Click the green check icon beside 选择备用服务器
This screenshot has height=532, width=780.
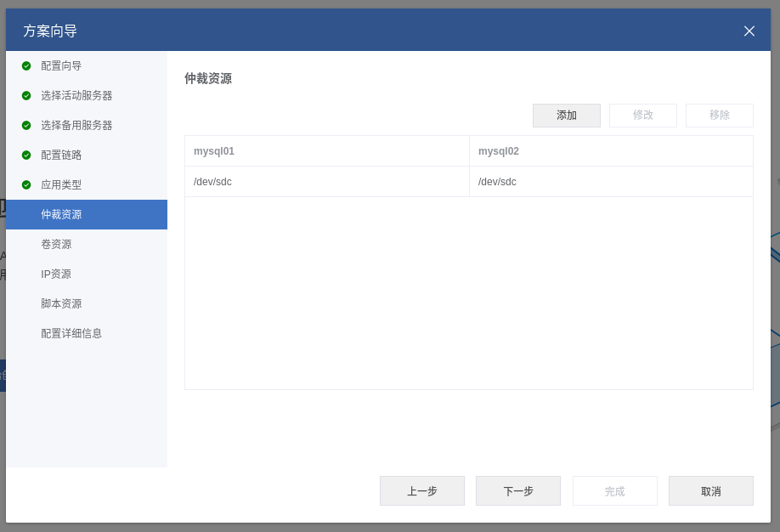(x=26, y=125)
